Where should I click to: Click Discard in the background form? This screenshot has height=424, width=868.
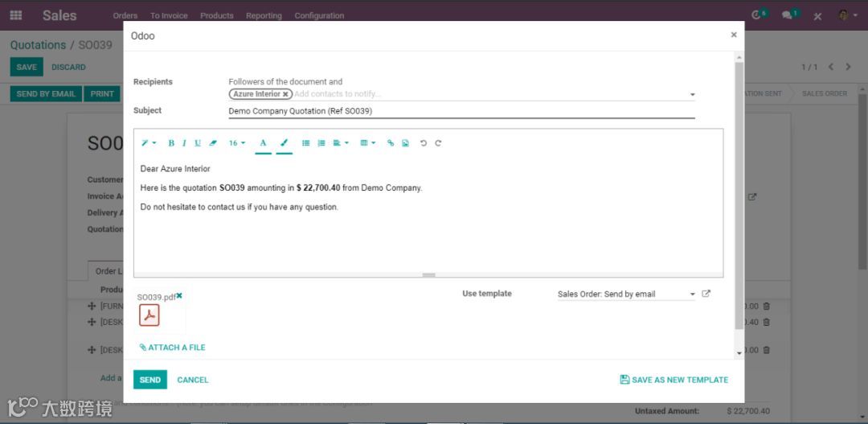68,67
